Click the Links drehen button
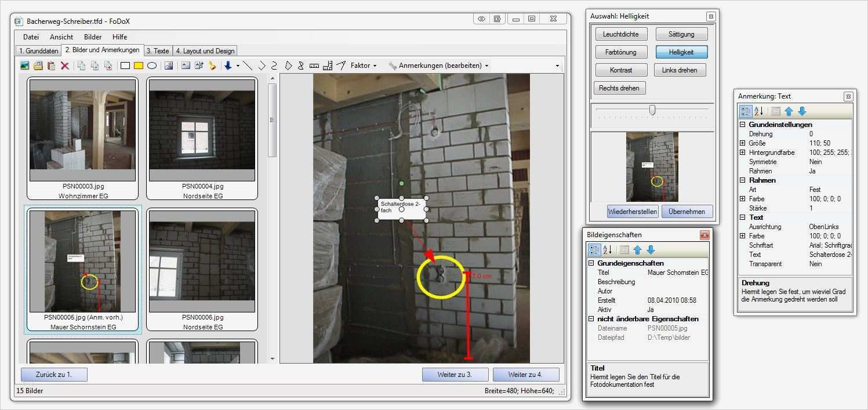 680,70
